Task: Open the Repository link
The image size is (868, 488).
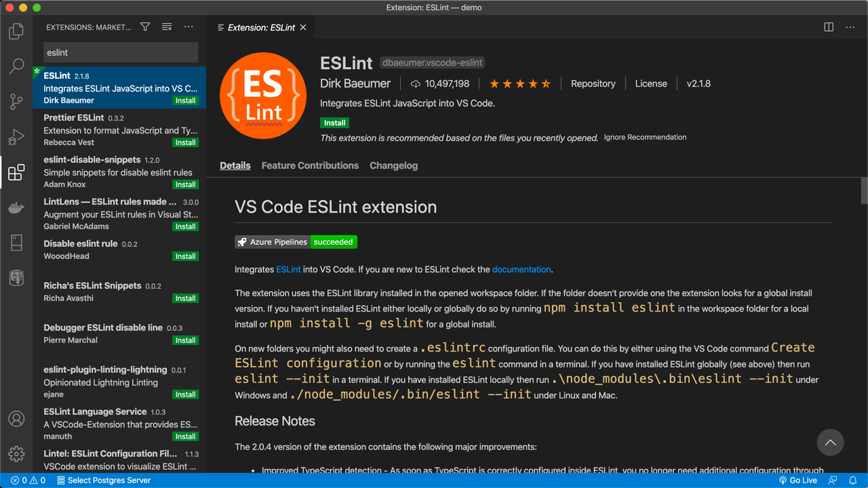Action: pos(593,83)
